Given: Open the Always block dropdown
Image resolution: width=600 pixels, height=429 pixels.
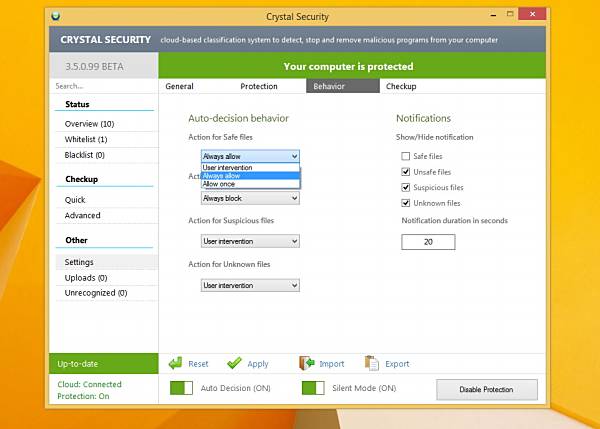Looking at the screenshot, I should tap(250, 198).
